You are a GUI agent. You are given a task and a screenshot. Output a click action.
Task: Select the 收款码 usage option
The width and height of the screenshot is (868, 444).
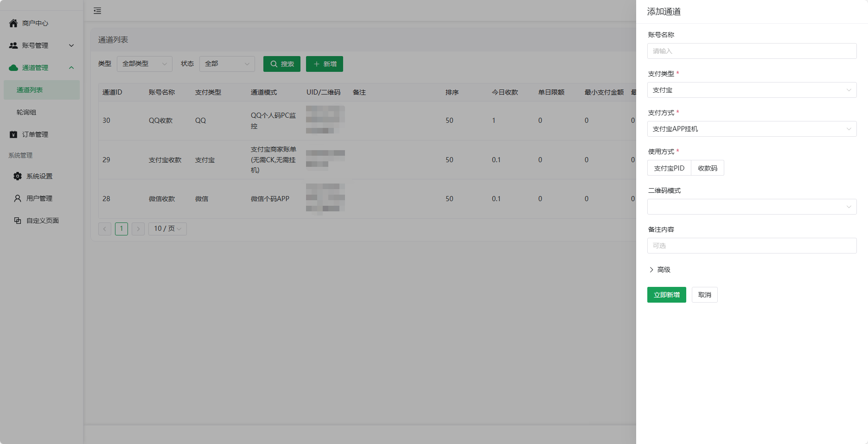click(x=707, y=168)
